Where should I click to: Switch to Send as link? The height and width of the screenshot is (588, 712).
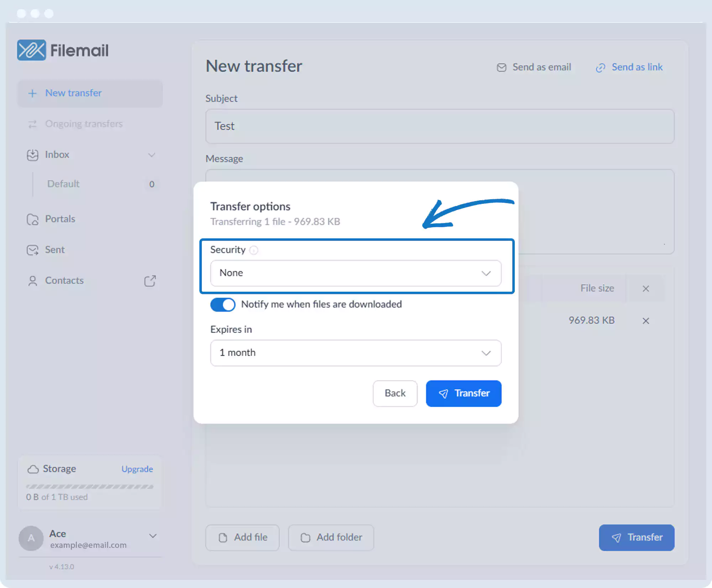[629, 67]
